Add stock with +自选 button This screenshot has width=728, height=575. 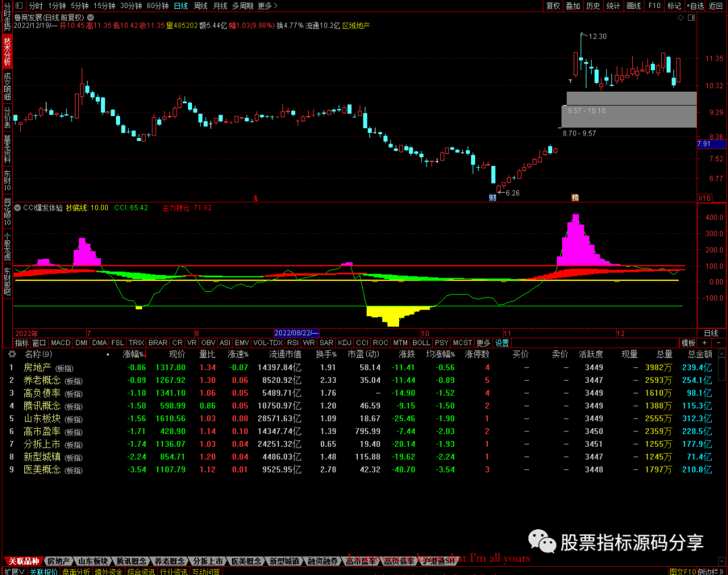pyautogui.click(x=695, y=5)
